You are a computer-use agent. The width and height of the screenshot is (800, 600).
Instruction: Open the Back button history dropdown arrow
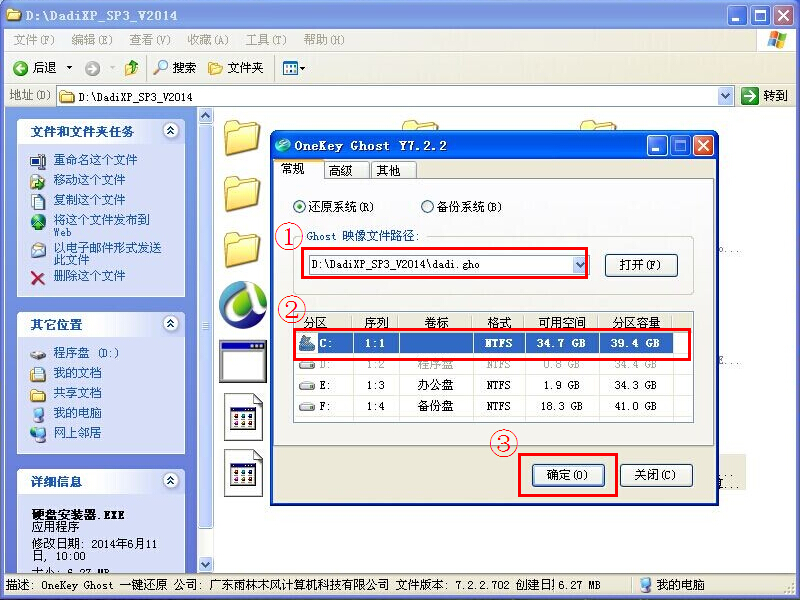pyautogui.click(x=69, y=68)
